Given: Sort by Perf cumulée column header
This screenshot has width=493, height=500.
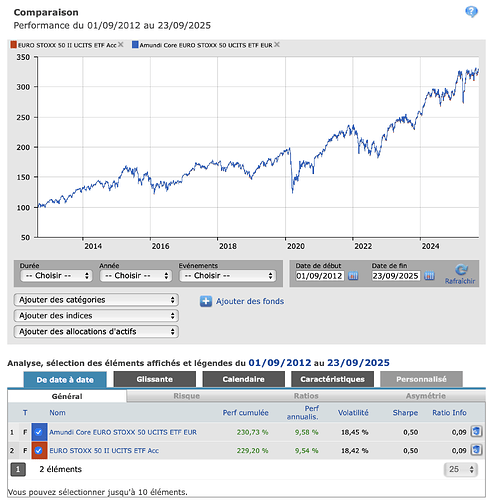Looking at the screenshot, I should tap(246, 413).
